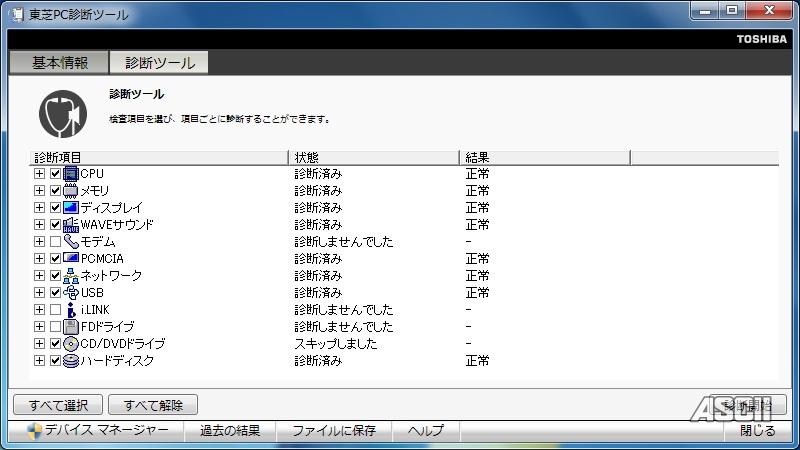Click ファイルに保存 to save results
Viewport: 800px width, 450px height.
[x=334, y=431]
